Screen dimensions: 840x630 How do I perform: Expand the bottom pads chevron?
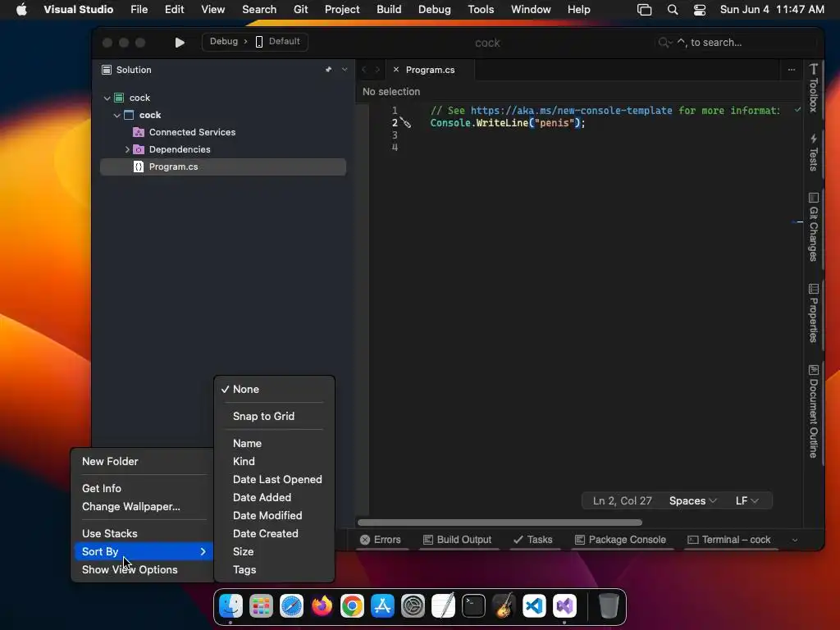(795, 540)
